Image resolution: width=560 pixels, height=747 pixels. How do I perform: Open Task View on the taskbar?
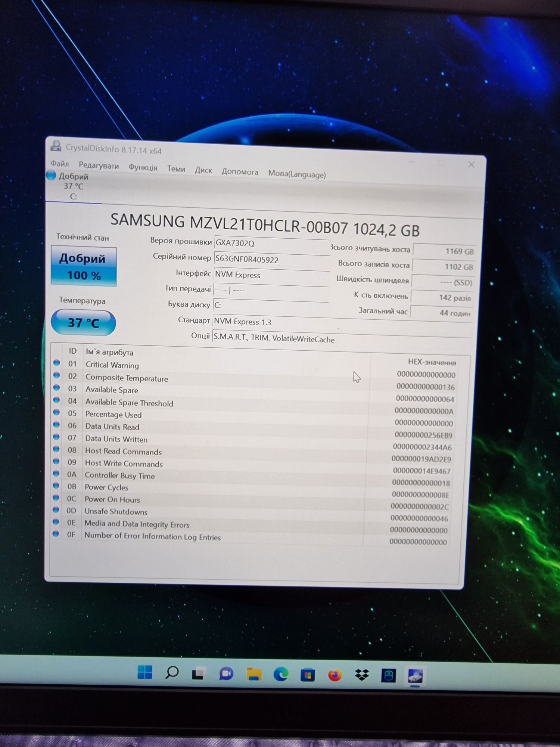198,673
